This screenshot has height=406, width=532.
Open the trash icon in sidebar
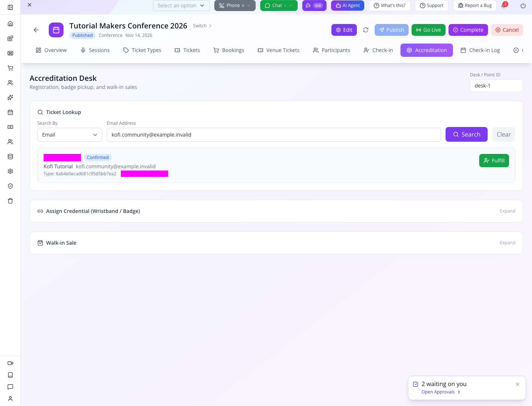point(10,201)
